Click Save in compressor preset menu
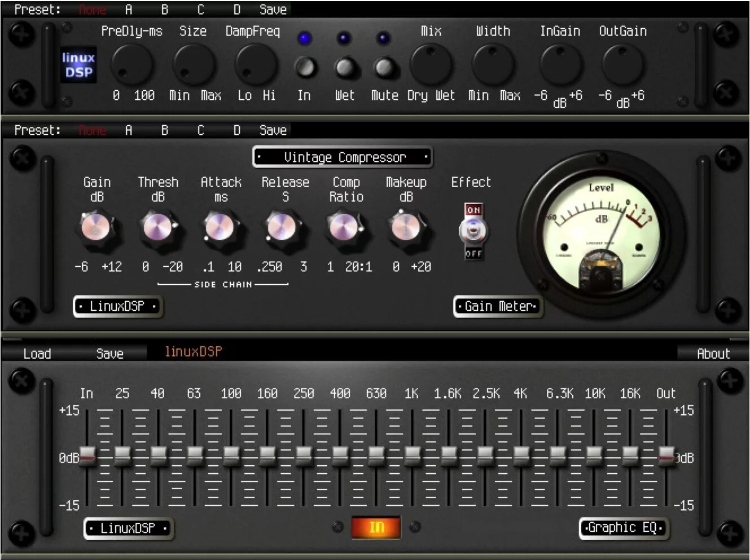This screenshot has width=750, height=560. [273, 130]
